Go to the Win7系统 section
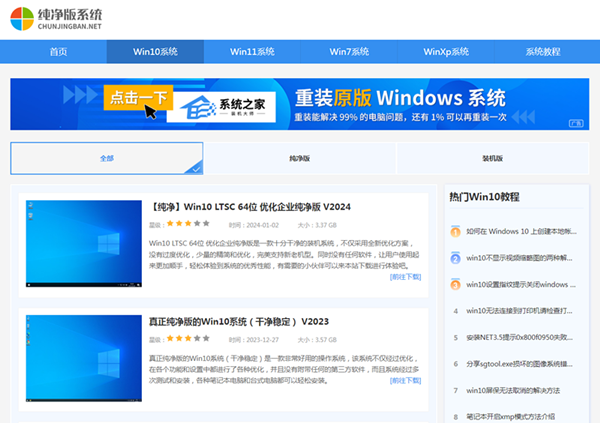This screenshot has width=600, height=423. coord(349,52)
